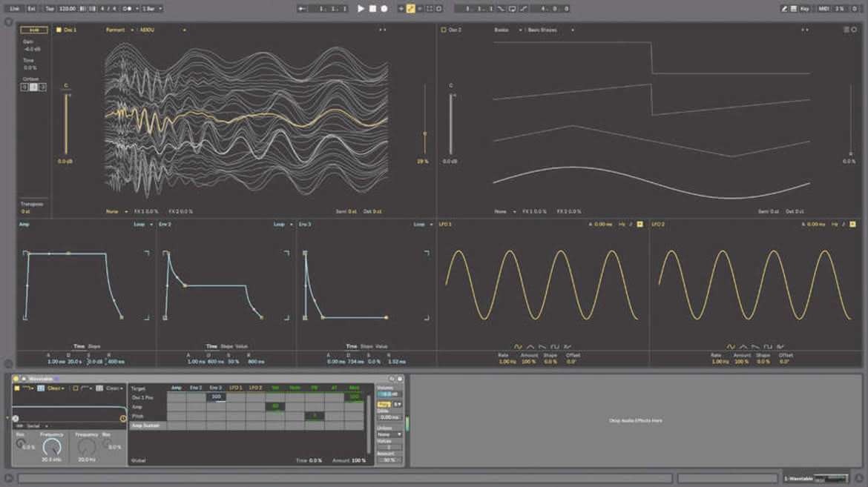Select the triangle LFO 2 shape icon
868x487 pixels.
[x=743, y=347]
